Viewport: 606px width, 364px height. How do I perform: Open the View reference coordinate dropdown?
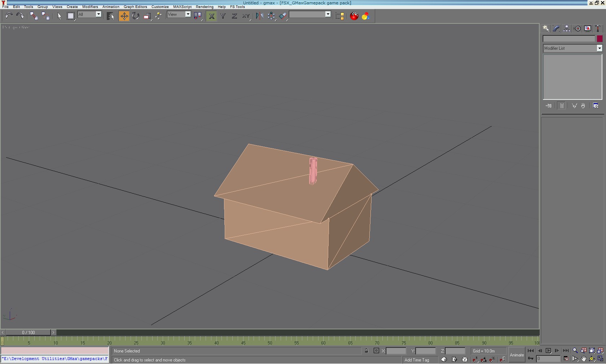179,14
